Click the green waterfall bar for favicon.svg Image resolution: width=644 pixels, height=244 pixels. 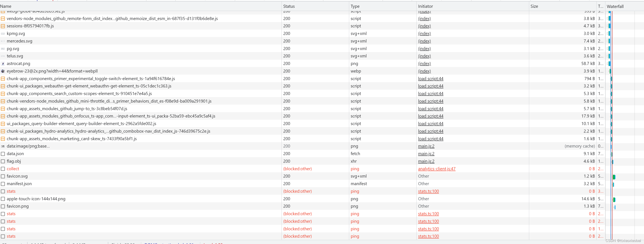614,177
